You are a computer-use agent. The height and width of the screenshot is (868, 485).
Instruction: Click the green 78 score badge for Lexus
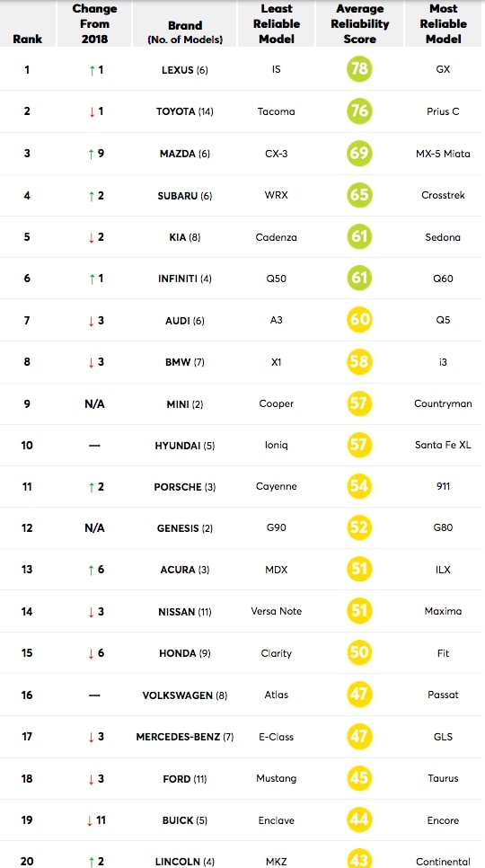click(359, 69)
